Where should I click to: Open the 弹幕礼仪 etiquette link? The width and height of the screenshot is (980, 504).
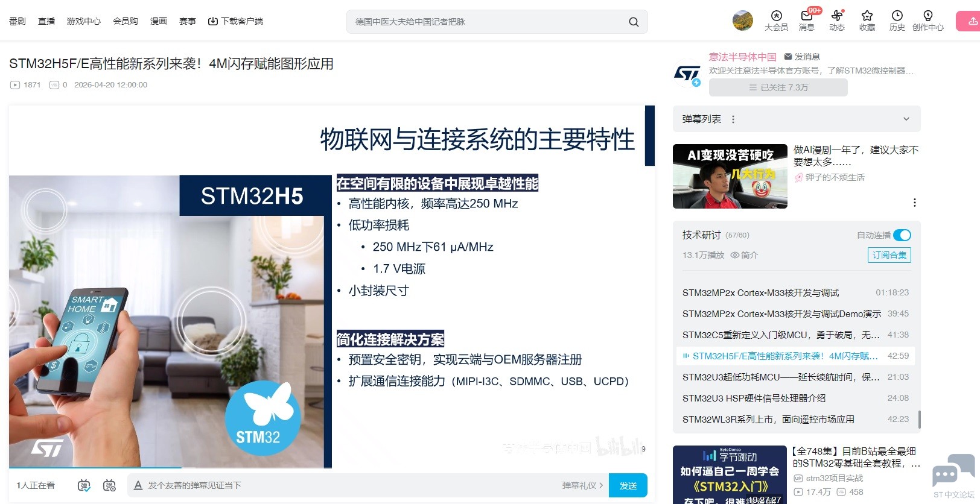tap(582, 485)
